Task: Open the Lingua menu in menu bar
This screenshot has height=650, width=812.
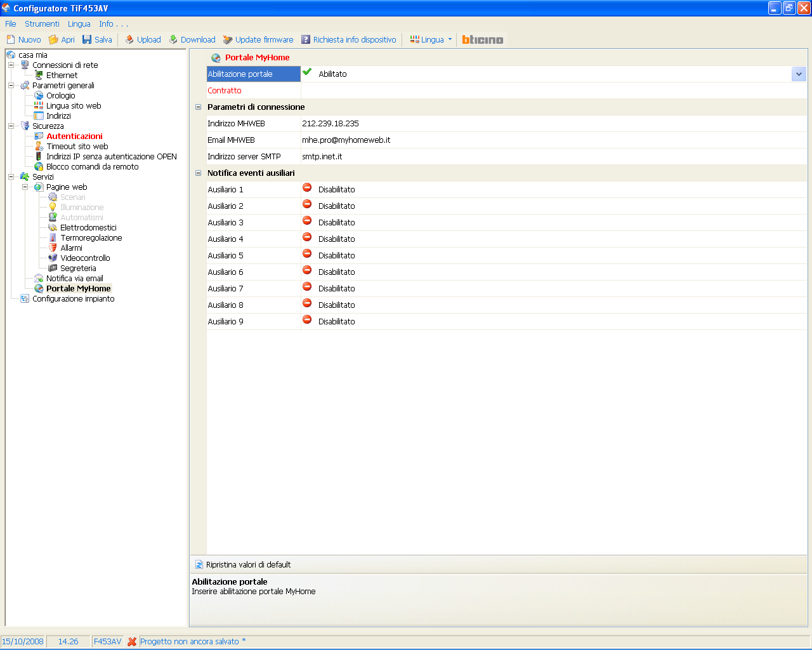Action: 79,24
